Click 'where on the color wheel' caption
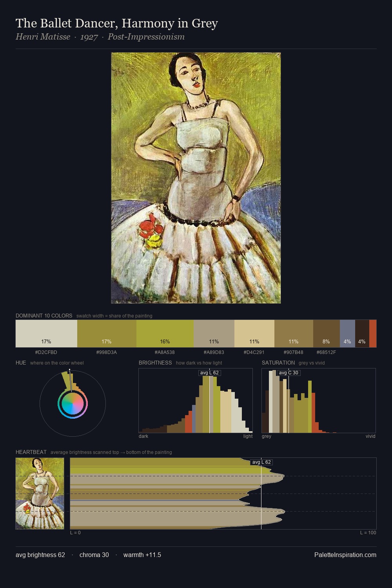Screen dimensions: 392x588 point(57,363)
